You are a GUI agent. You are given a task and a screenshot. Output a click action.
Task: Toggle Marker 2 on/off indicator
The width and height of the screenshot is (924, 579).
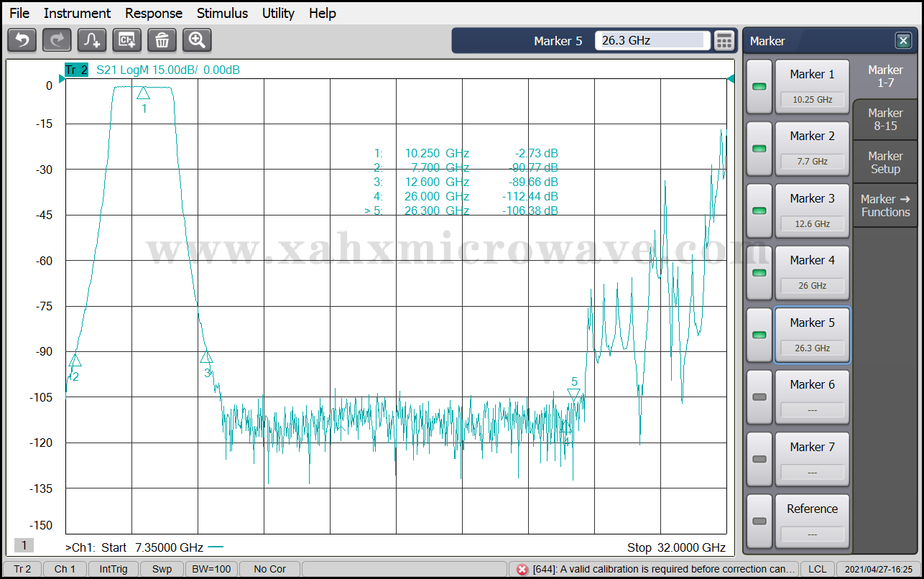point(759,149)
